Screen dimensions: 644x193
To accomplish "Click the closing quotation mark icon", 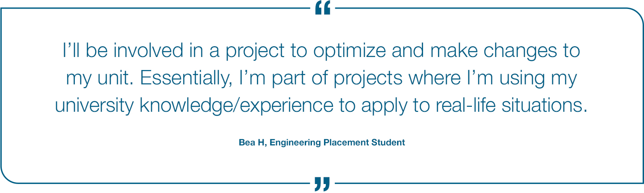I will (322, 184).
